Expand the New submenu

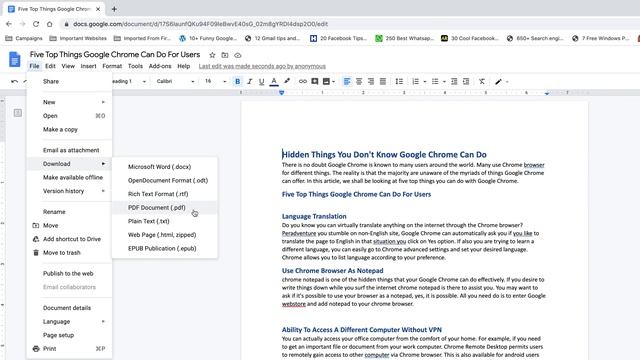click(69, 102)
